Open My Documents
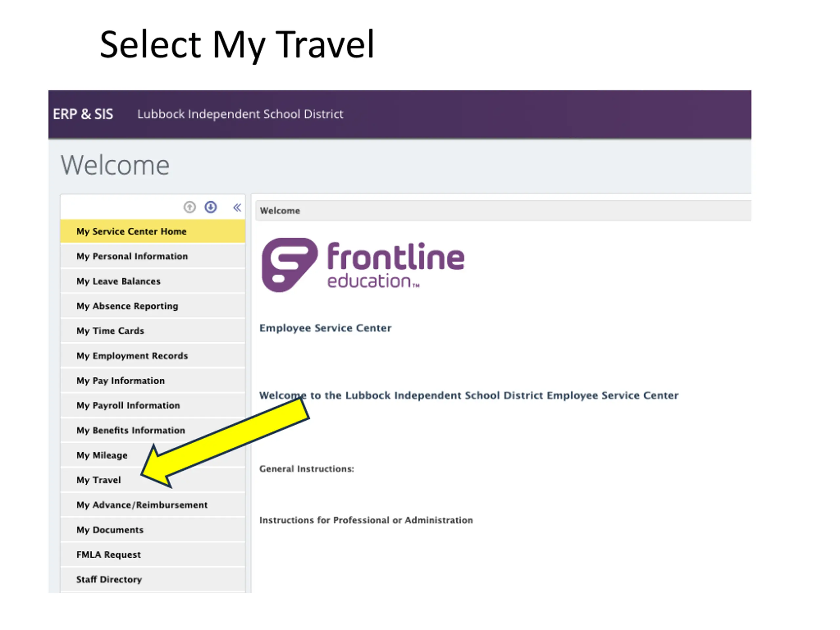Viewport: 840px width, 630px height. tap(153, 530)
